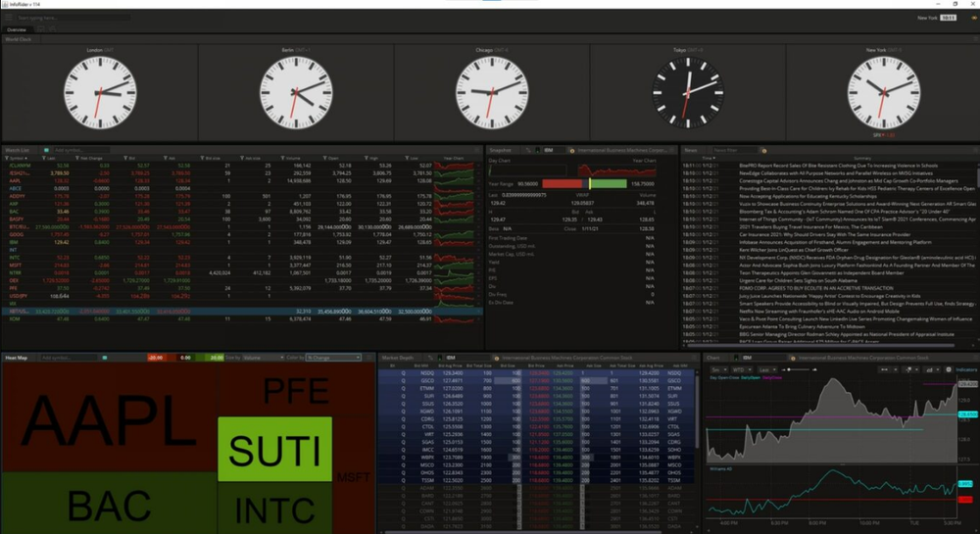Click the AAPL heat map tile
980x534 pixels.
click(x=110, y=417)
